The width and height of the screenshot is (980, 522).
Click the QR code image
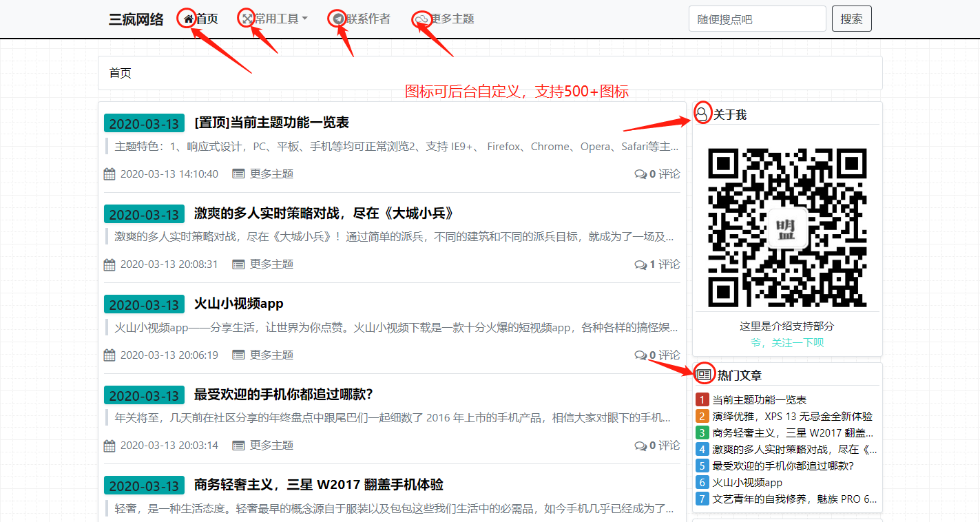pyautogui.click(x=787, y=228)
